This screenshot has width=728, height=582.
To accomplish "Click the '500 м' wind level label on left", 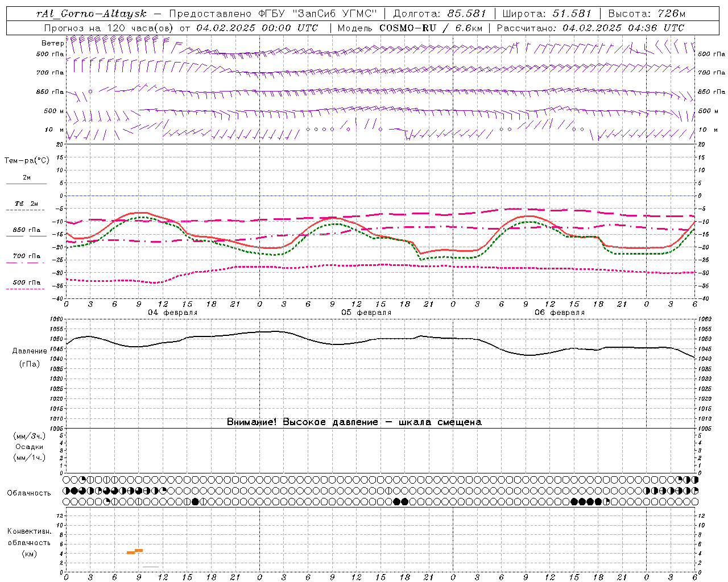I will point(54,111).
